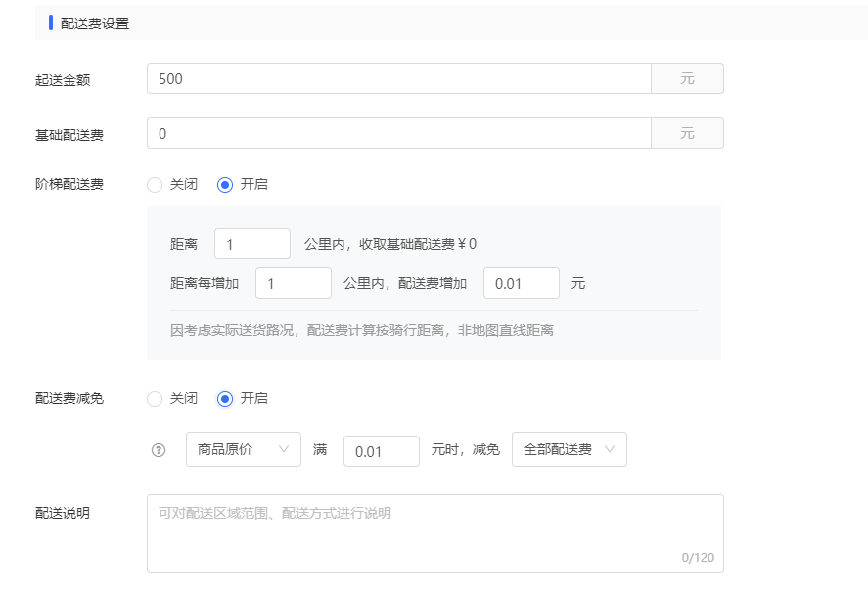Select 开启 for 阶梯配送费

pos(225,184)
